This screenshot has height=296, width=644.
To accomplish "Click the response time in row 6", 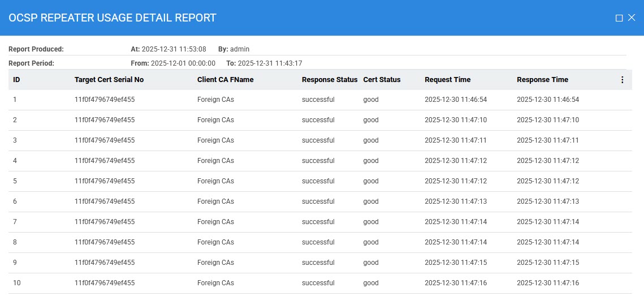I will click(x=548, y=201).
